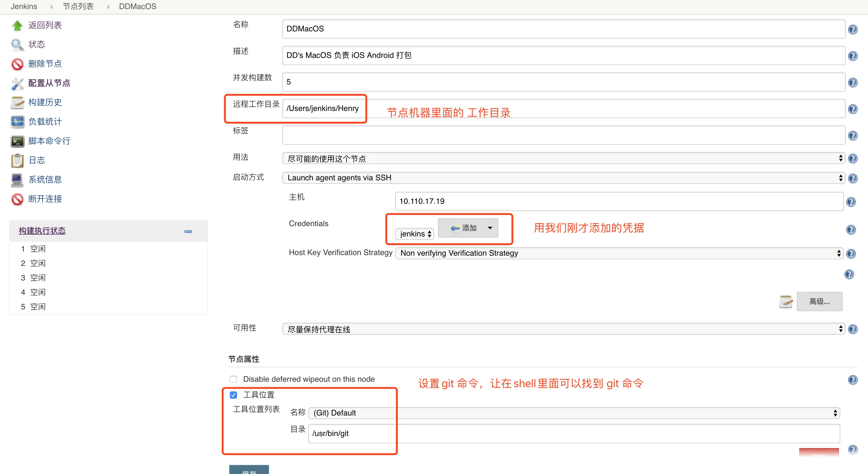Open script console terminal icon
Viewport: 868px width, 474px height.
coord(17,141)
